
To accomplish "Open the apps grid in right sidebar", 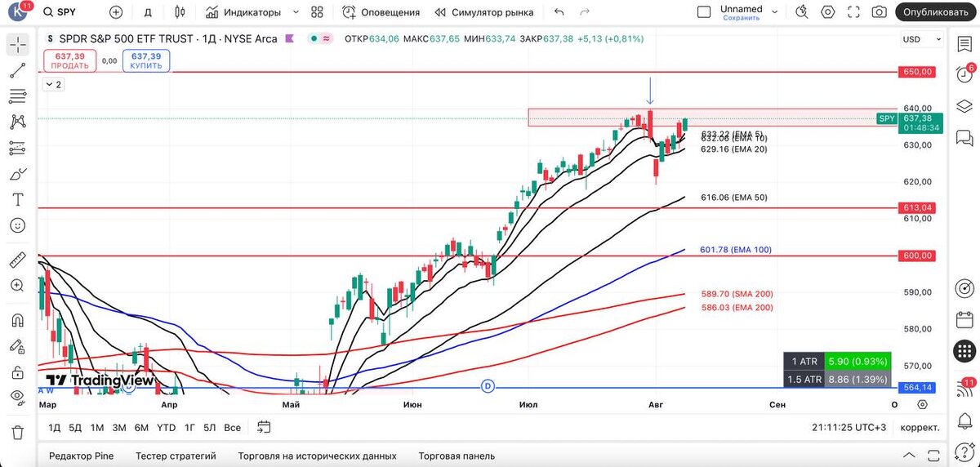I will tap(964, 351).
